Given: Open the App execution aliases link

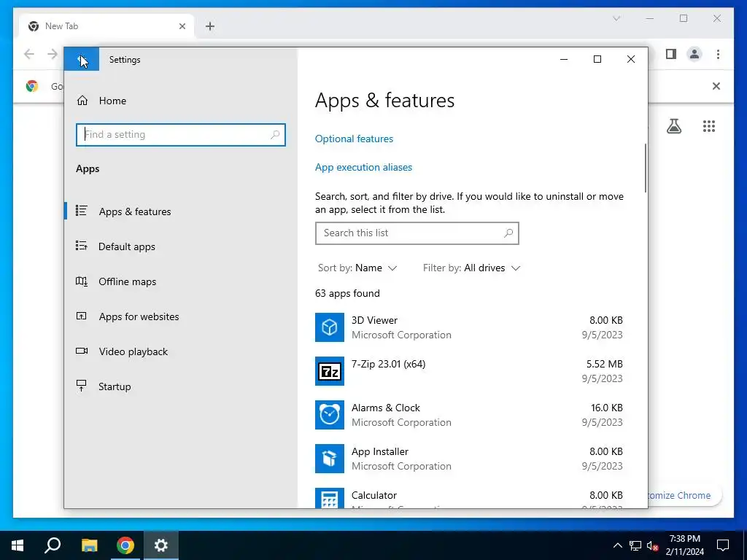Looking at the screenshot, I should tap(363, 167).
